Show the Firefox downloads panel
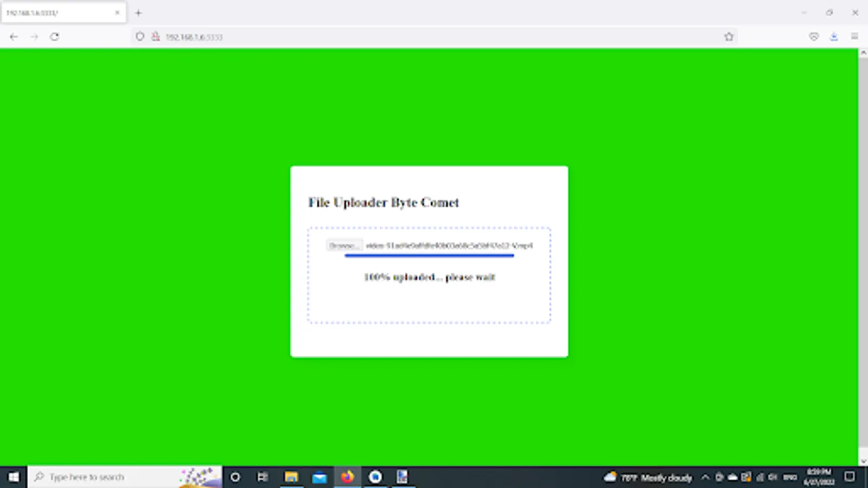This screenshot has width=868, height=488. (834, 37)
